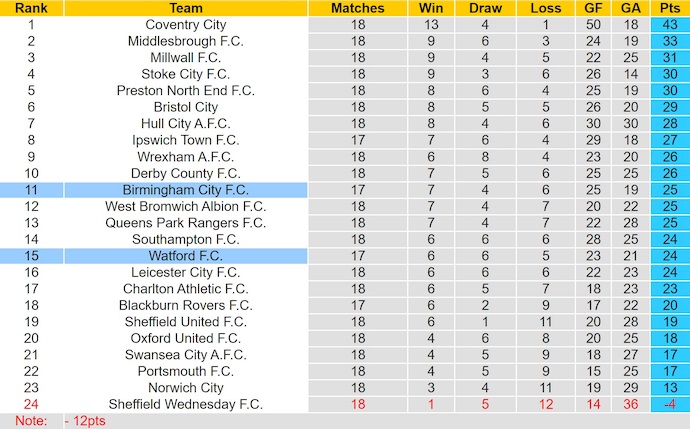Click the Rank column header
This screenshot has width=690, height=429.
31,8
